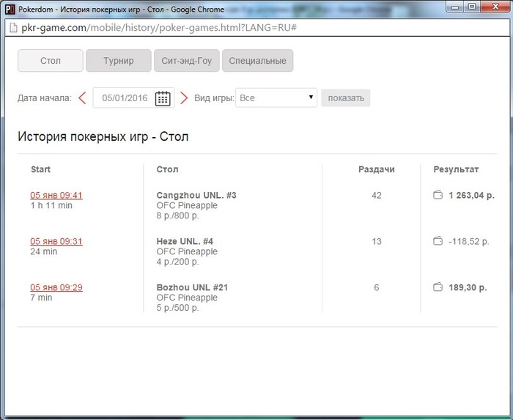Switch to the Специальные tab

257,61
